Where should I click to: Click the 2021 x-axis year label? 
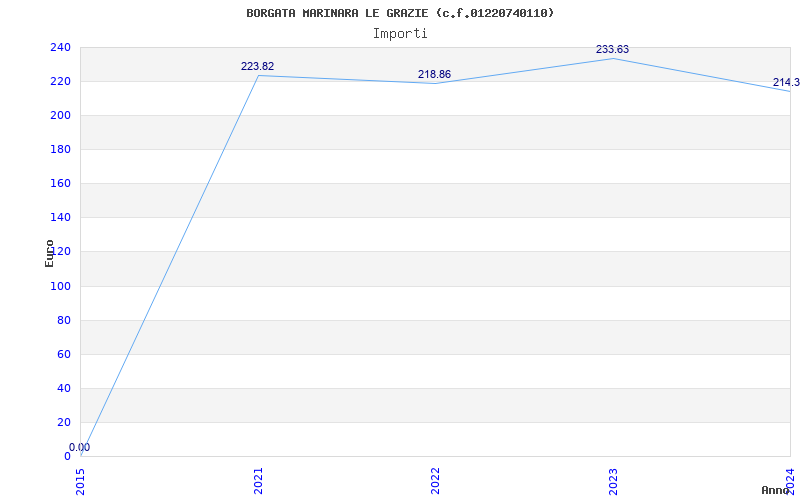click(x=258, y=481)
